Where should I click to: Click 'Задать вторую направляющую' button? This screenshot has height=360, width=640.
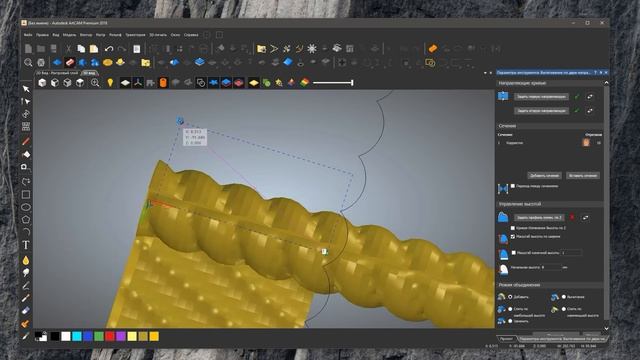pos(541,111)
